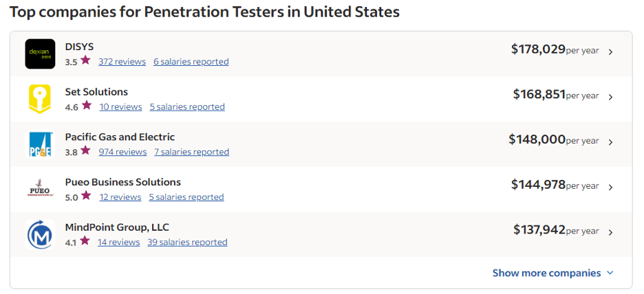Click the Pueo Business Solutions logo
Viewport: 644px width, 294px height.
(x=40, y=190)
